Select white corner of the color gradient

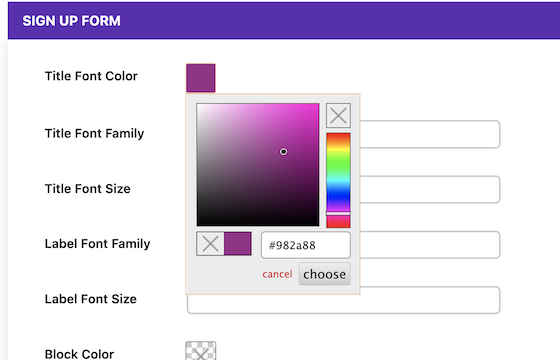click(199, 106)
